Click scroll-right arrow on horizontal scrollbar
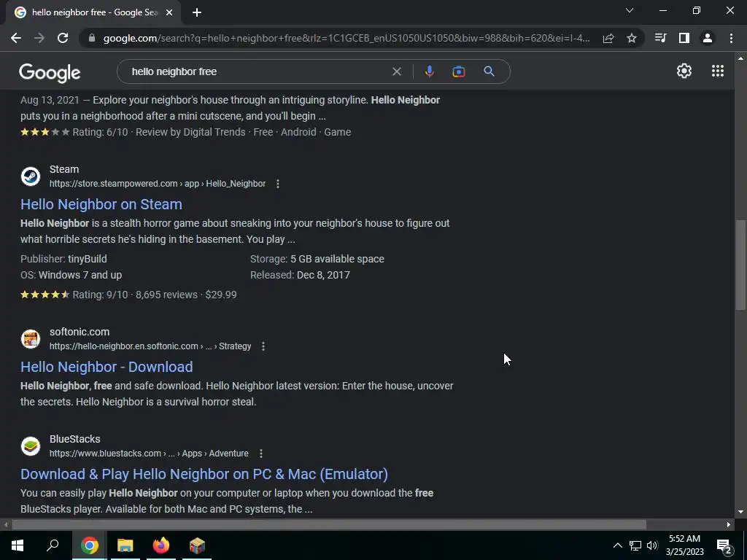Viewport: 747px width, 560px height. [729, 525]
